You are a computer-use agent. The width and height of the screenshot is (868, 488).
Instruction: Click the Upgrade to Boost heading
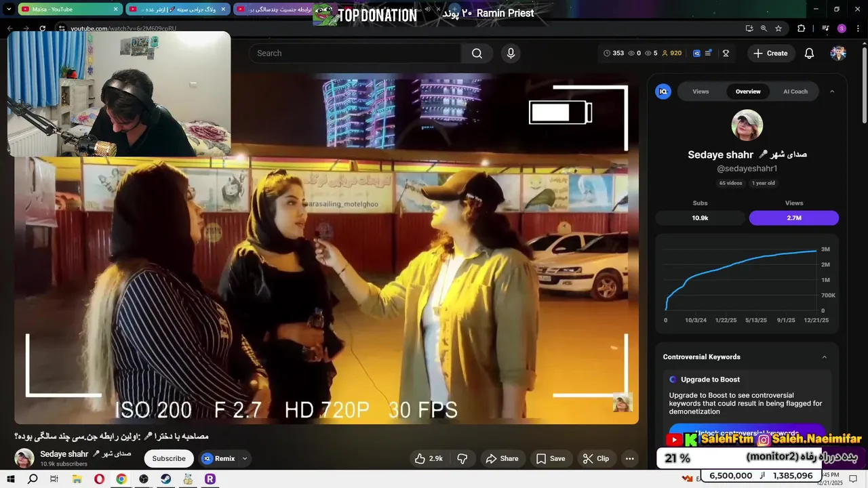click(x=710, y=380)
